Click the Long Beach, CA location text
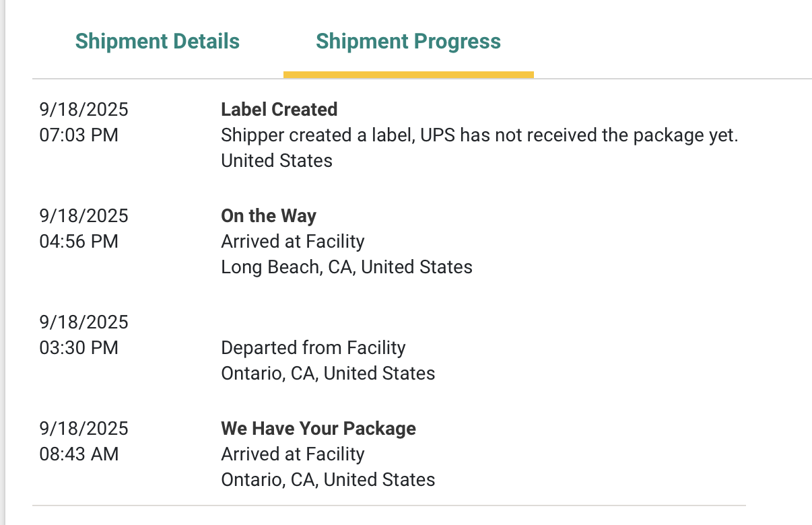812x525 pixels. click(346, 267)
